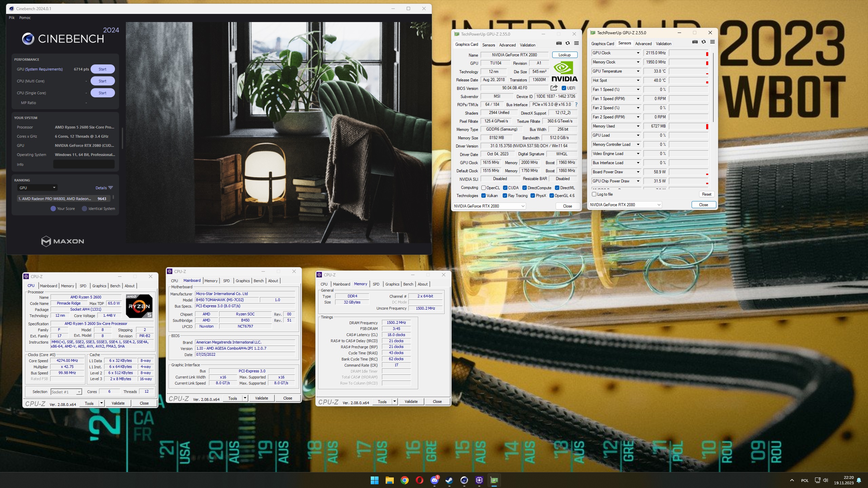
Task: Toggle the Vulkan checkbox in GPU-Z
Action: [x=483, y=196]
